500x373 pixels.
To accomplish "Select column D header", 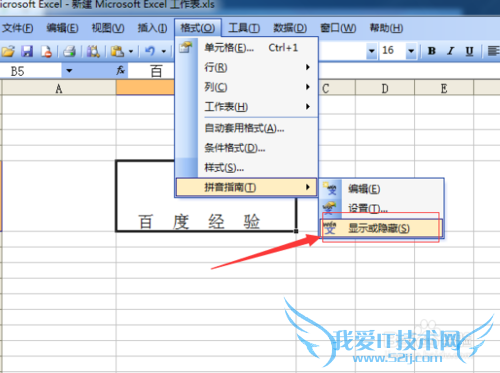I will pos(385,88).
